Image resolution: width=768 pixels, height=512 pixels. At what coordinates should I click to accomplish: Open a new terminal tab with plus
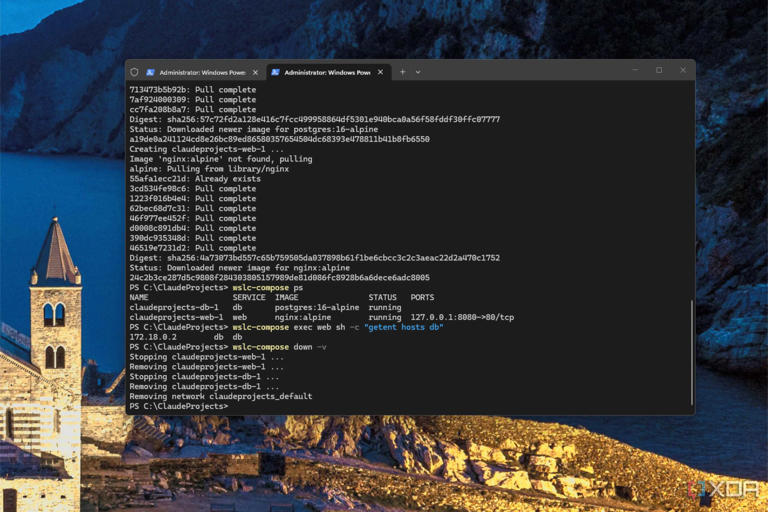[403, 72]
